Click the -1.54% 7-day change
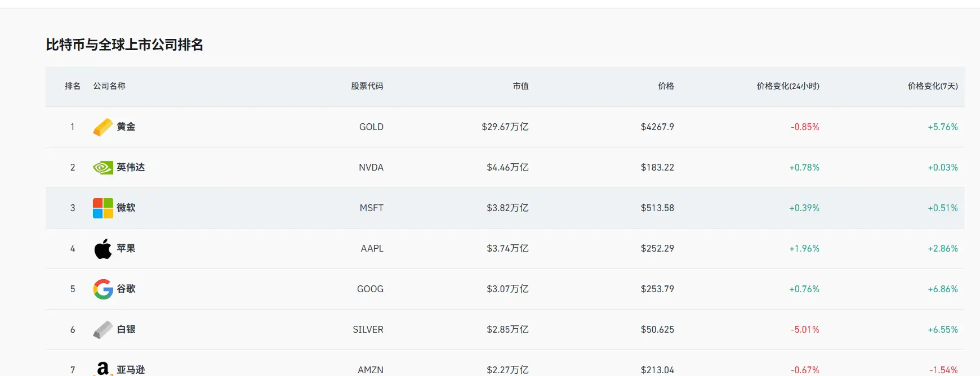This screenshot has width=980, height=376. pos(943,370)
